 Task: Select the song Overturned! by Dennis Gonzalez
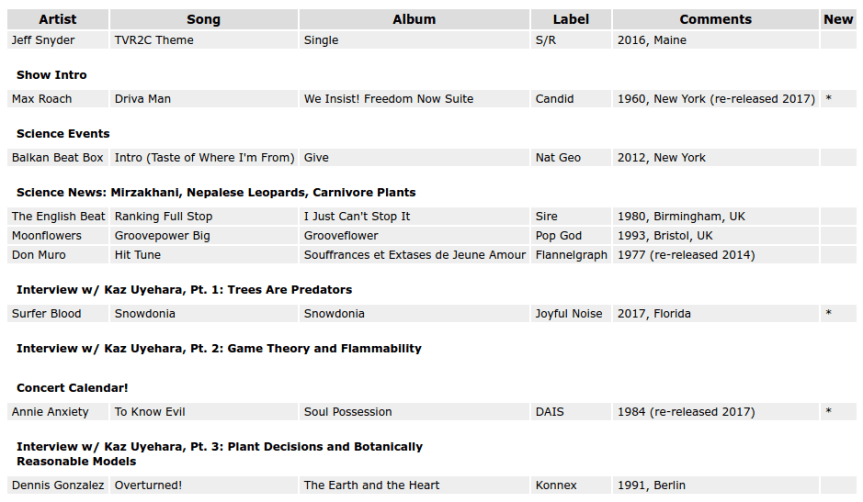pos(148,485)
